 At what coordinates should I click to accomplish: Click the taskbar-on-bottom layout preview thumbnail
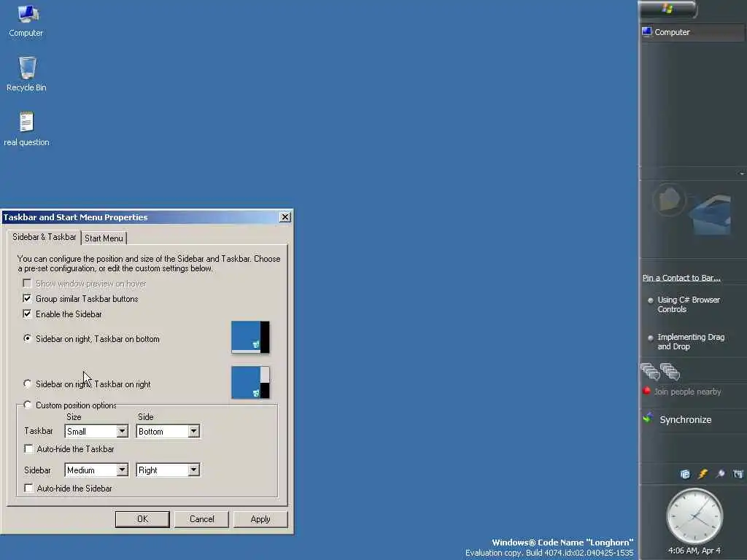pyautogui.click(x=251, y=337)
